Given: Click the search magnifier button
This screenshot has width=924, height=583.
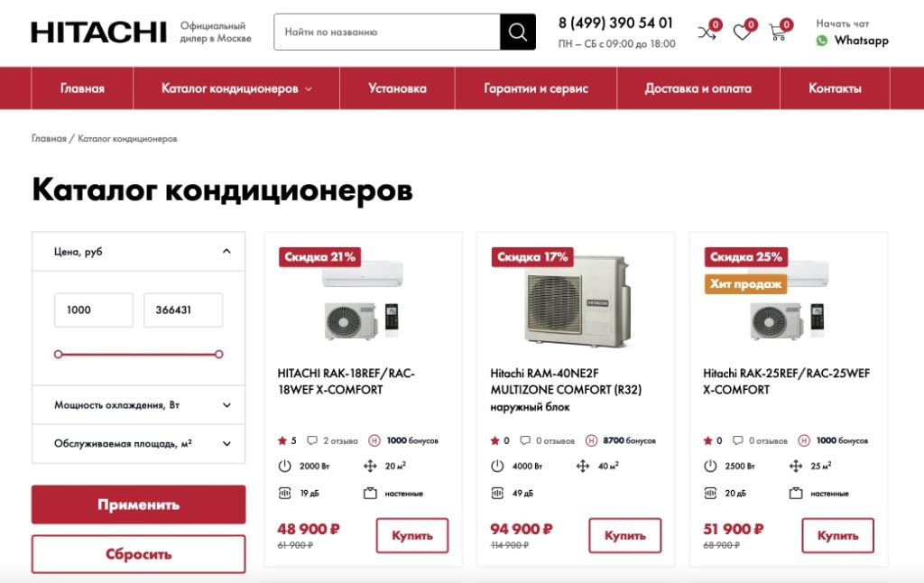Looking at the screenshot, I should coord(517,32).
